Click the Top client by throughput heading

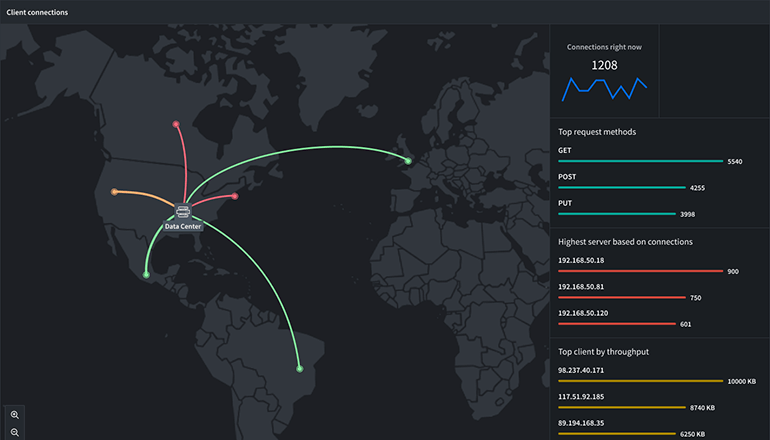[604, 352]
